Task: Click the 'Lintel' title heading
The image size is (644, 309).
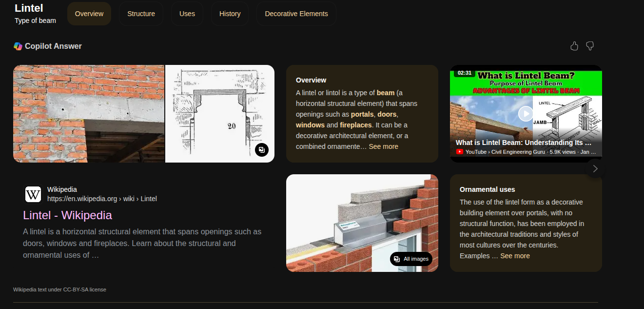Action: coord(29,8)
